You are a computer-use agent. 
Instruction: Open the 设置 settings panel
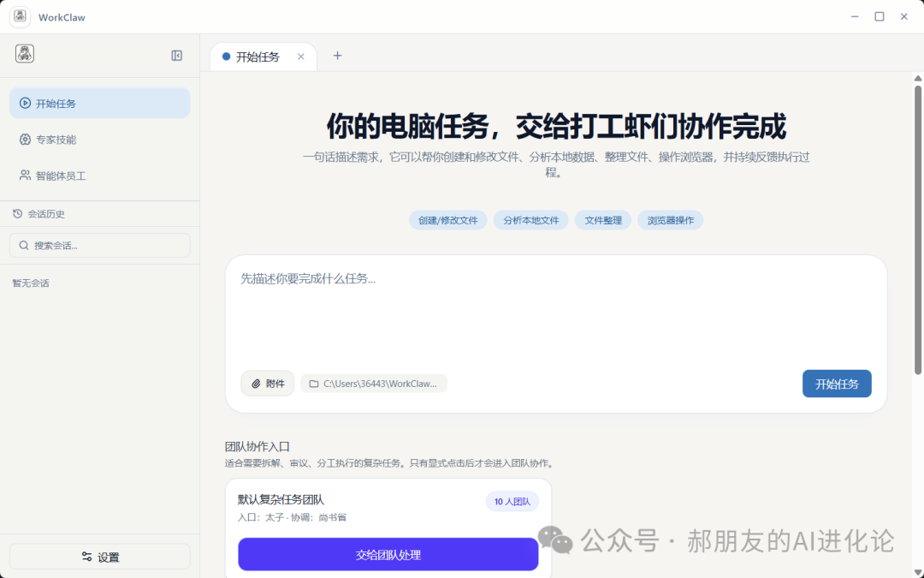coord(99,556)
